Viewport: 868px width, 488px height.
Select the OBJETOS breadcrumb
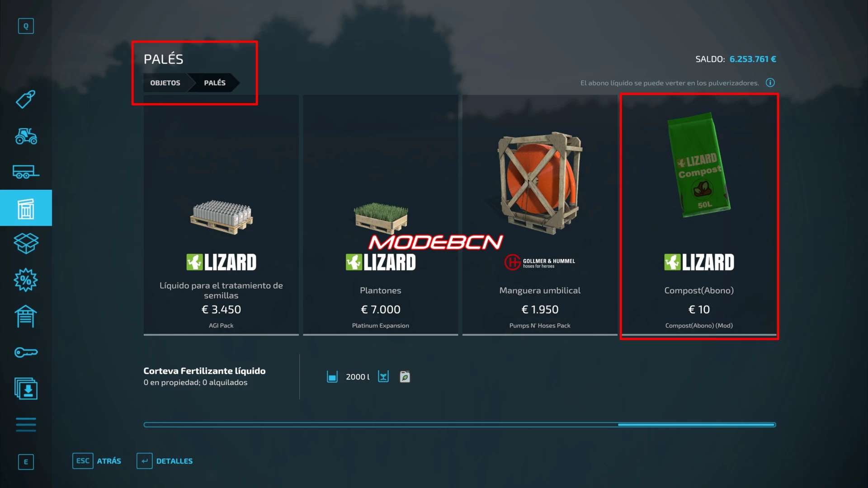[x=165, y=83]
